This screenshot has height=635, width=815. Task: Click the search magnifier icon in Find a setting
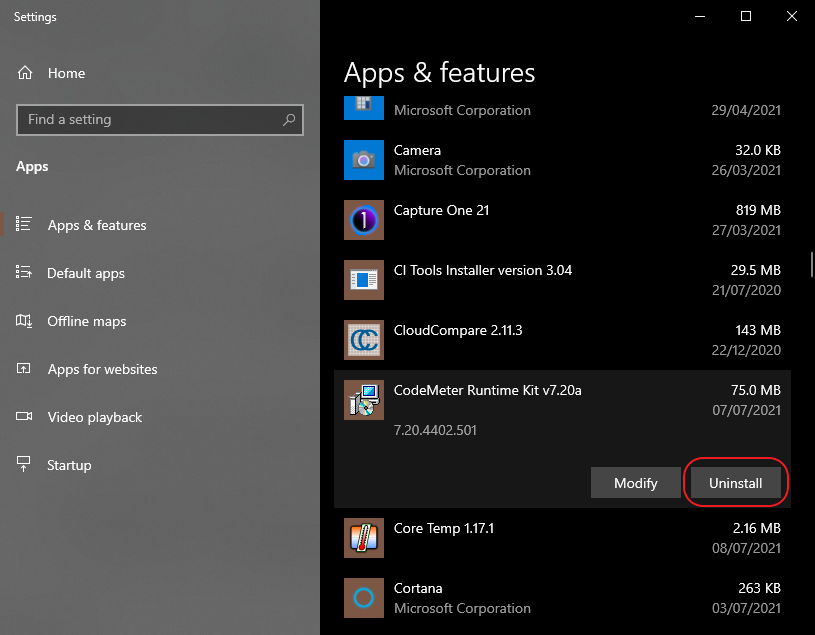tap(289, 120)
